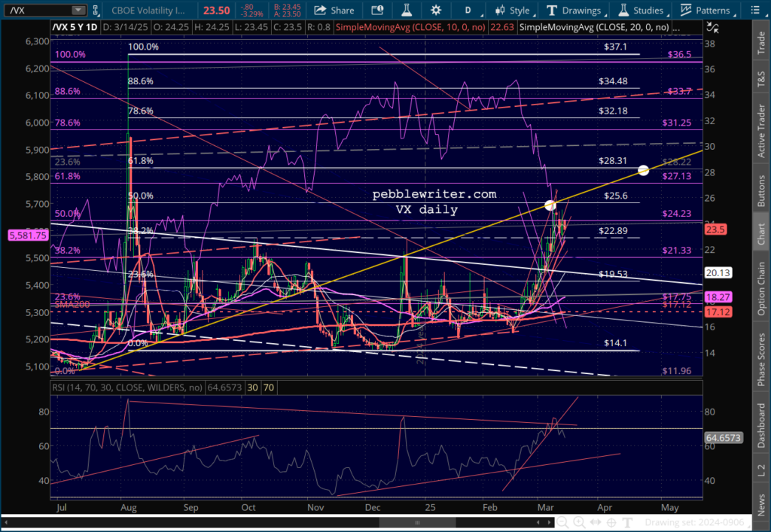The image size is (771, 532).
Task: Click the 17.12 red price bubble
Action: (x=718, y=312)
